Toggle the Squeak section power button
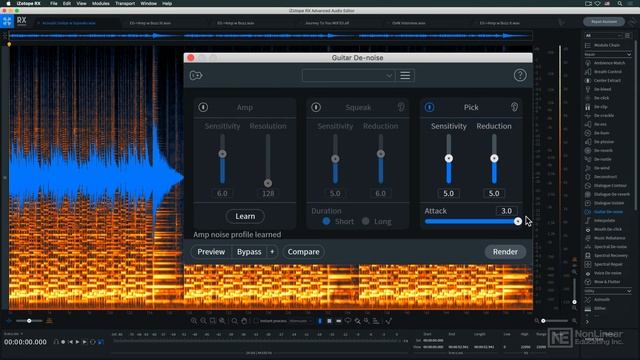Image resolution: width=640 pixels, height=360 pixels. [x=316, y=107]
